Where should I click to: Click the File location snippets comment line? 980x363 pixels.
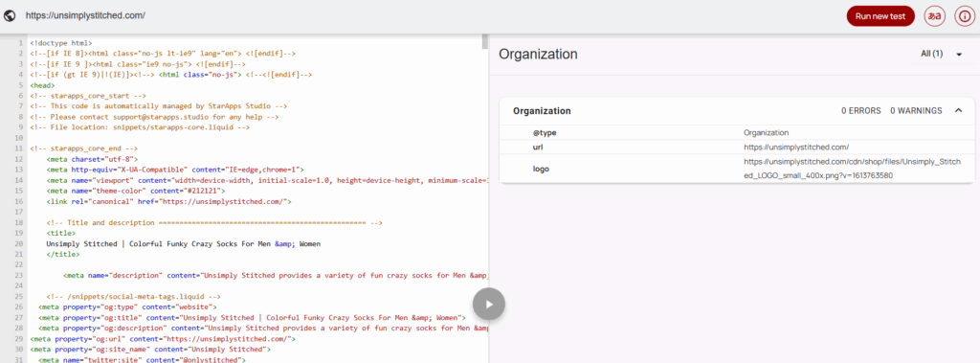coord(140,127)
